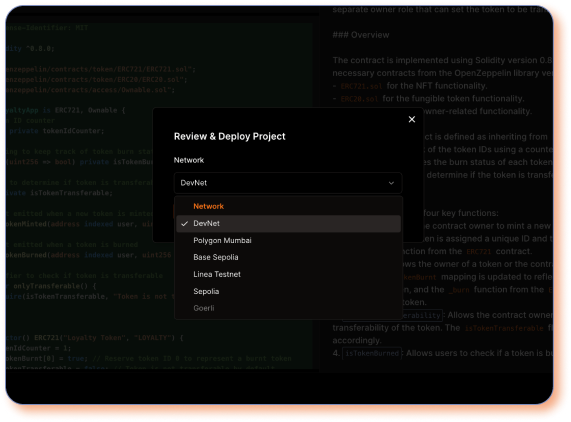
Task: Choose Polygon Mumbai network option
Action: [288, 240]
